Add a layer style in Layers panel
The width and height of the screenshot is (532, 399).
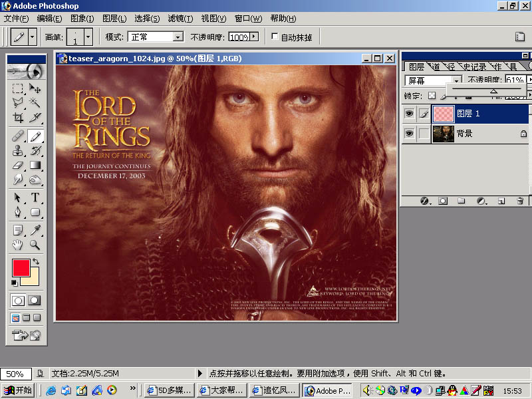426,201
